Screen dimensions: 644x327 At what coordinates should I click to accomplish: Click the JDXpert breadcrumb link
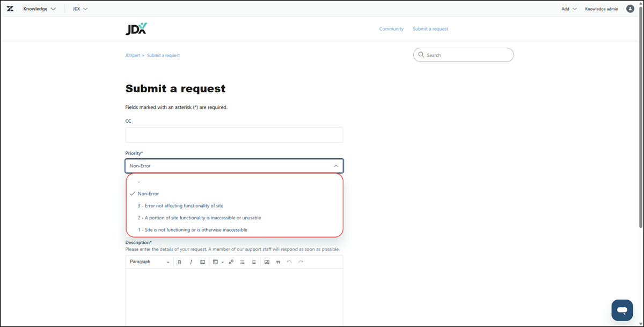click(133, 55)
